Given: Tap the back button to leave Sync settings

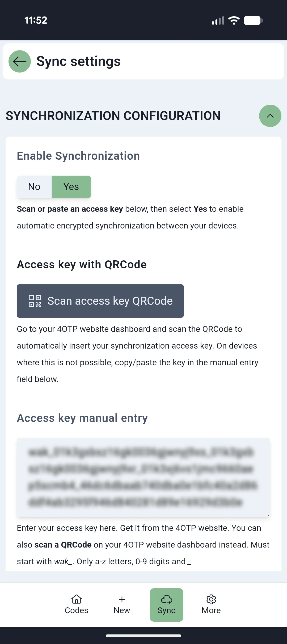Looking at the screenshot, I should [19, 62].
